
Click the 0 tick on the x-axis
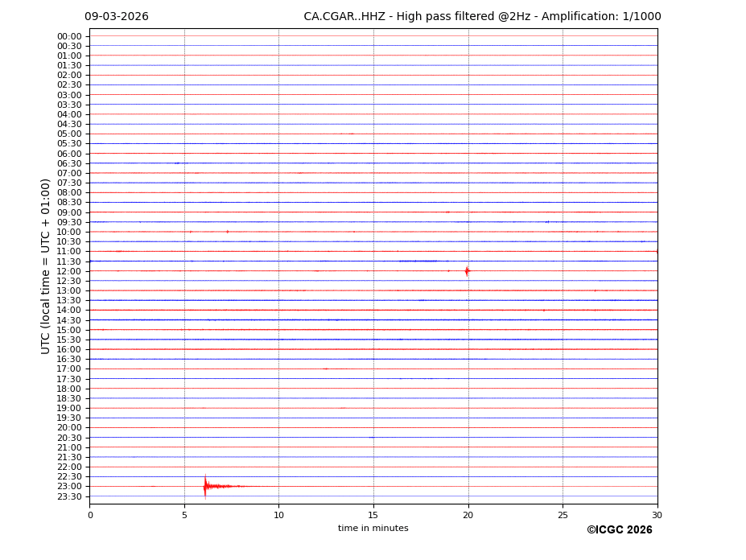click(x=90, y=515)
